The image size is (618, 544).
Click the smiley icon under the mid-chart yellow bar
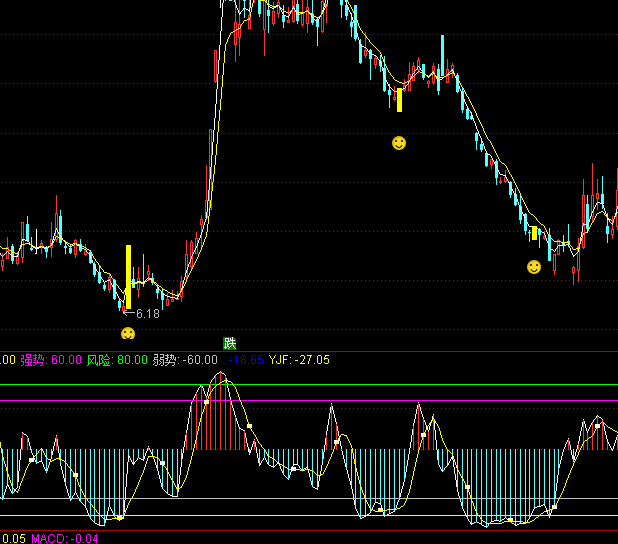pyautogui.click(x=399, y=143)
